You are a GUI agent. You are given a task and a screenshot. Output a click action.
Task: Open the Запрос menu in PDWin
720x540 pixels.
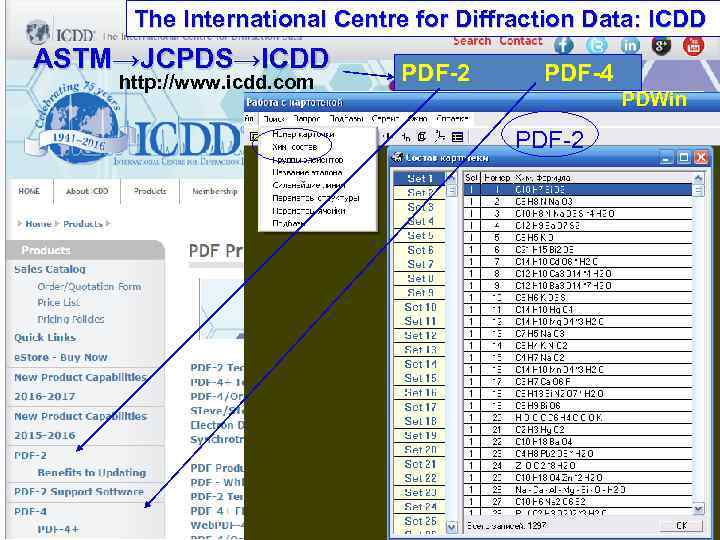[306, 118]
